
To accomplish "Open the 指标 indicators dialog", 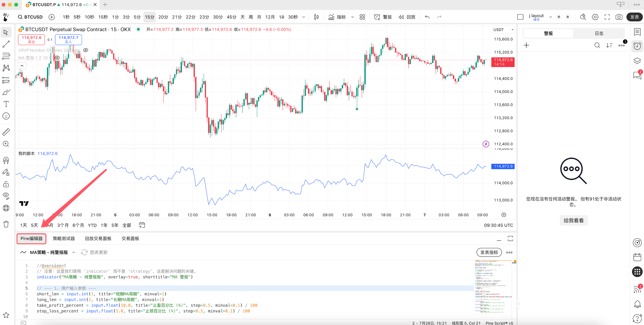I will pos(337,17).
